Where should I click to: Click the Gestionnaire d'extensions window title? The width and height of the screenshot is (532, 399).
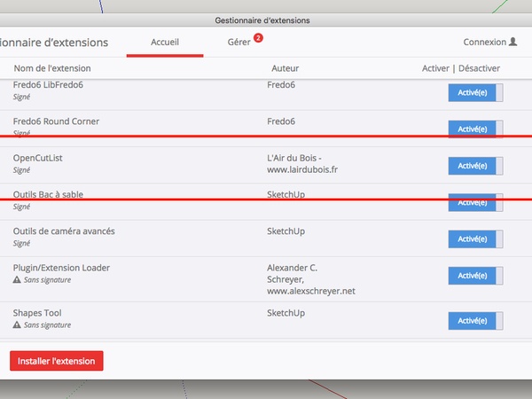[262, 20]
